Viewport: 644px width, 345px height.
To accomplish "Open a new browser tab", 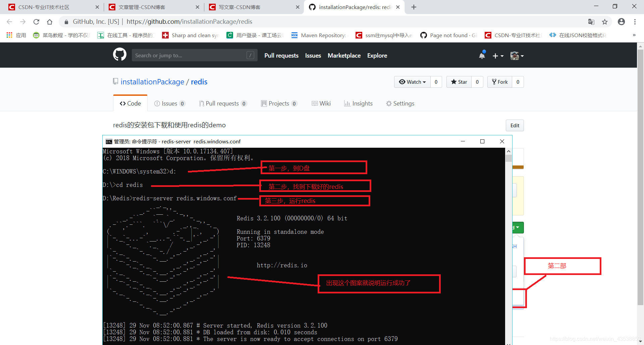I will point(414,7).
